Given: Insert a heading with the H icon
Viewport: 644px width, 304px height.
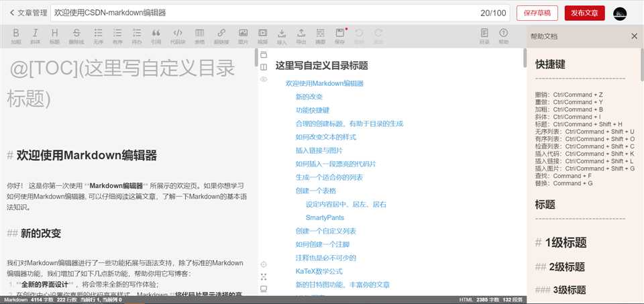Looking at the screenshot, I should tap(54, 36).
